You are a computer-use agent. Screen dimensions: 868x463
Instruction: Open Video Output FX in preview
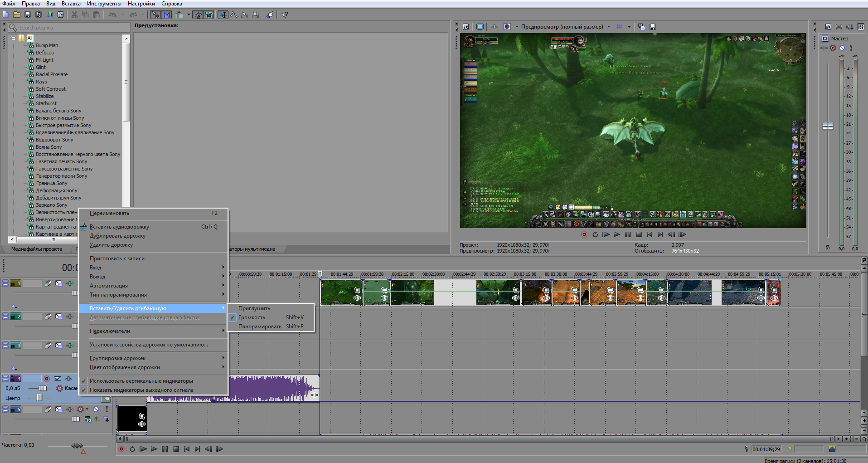click(495, 27)
